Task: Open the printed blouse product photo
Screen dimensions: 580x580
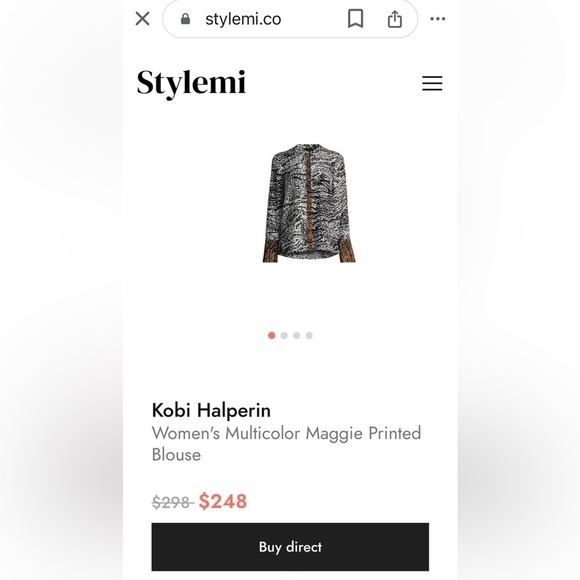Action: 309,203
